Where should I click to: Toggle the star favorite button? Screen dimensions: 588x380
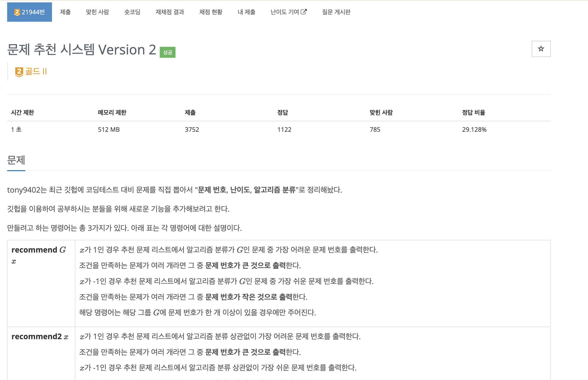(541, 49)
